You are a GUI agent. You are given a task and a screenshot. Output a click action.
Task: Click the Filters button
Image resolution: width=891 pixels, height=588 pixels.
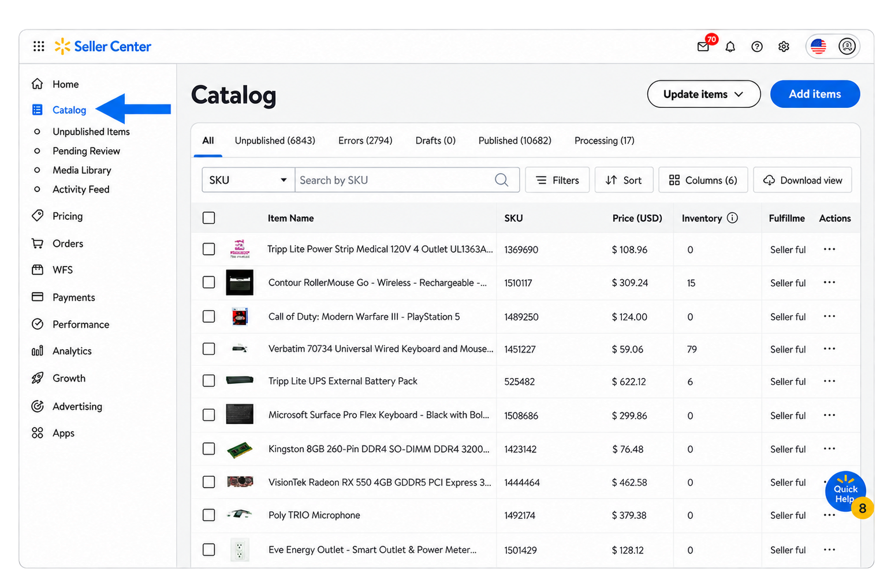[x=557, y=180]
